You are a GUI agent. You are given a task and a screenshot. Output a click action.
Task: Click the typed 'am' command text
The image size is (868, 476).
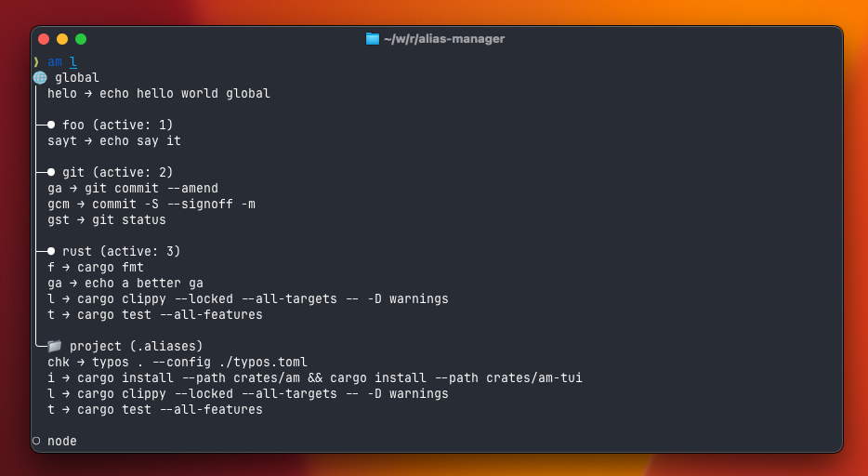55,61
